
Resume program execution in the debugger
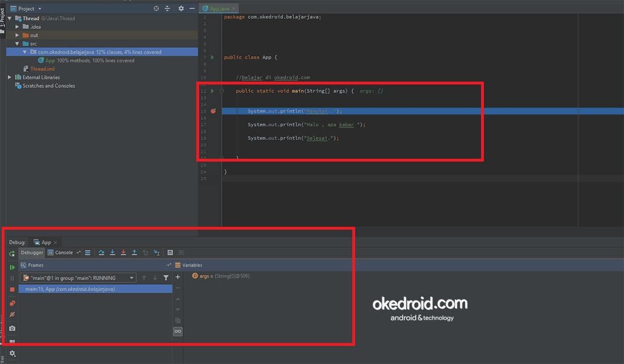point(12,267)
